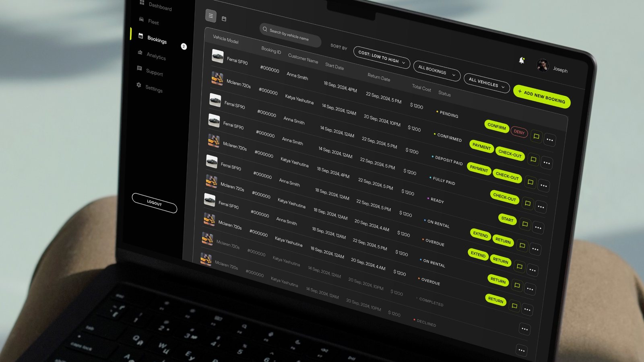Click the READY status label
This screenshot has width=644, height=362.
(436, 200)
